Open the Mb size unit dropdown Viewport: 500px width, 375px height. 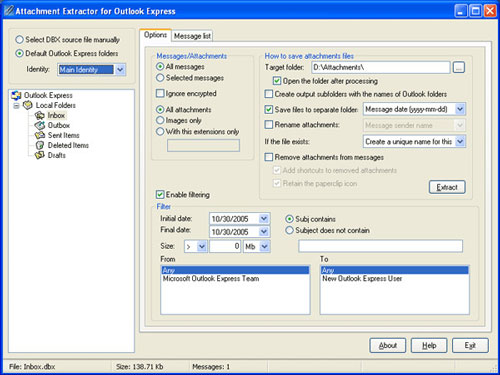[264, 246]
